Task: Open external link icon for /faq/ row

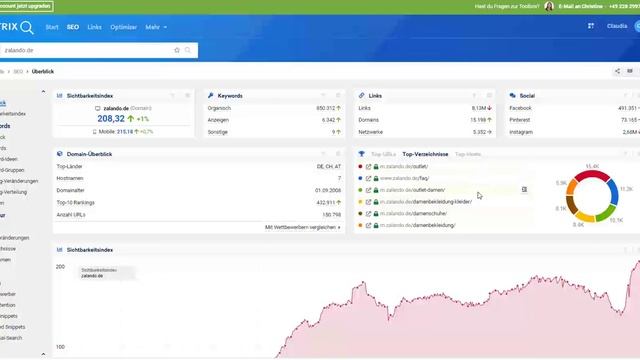Action: point(368,178)
